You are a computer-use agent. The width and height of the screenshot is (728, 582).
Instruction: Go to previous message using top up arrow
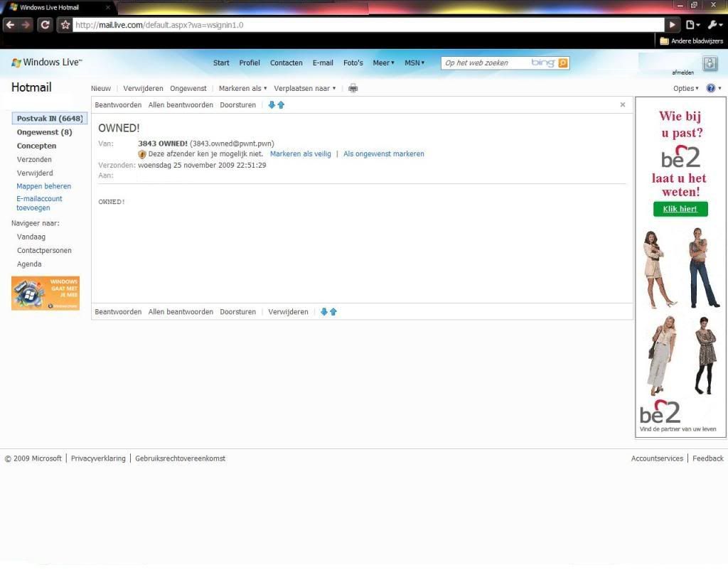tap(281, 105)
